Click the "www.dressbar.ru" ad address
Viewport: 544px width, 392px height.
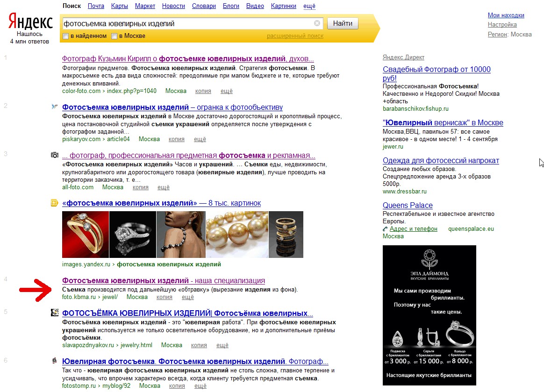405,191
